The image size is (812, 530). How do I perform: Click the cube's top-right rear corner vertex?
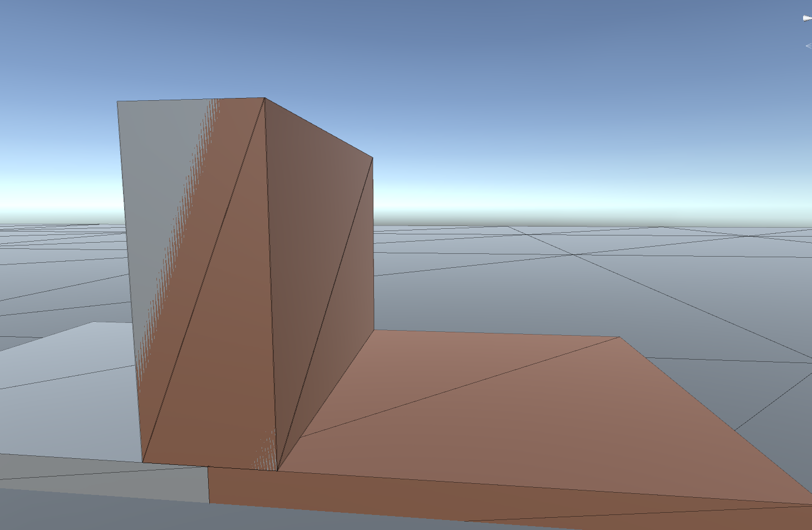(x=372, y=158)
